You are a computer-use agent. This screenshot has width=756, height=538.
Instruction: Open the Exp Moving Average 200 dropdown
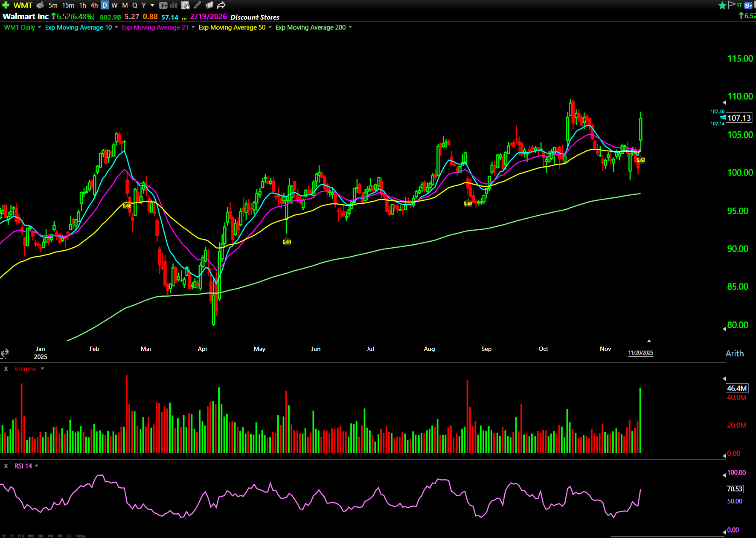(350, 27)
